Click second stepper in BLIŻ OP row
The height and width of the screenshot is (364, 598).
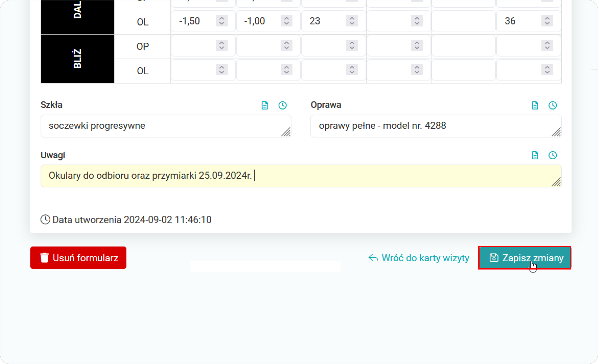tap(286, 45)
